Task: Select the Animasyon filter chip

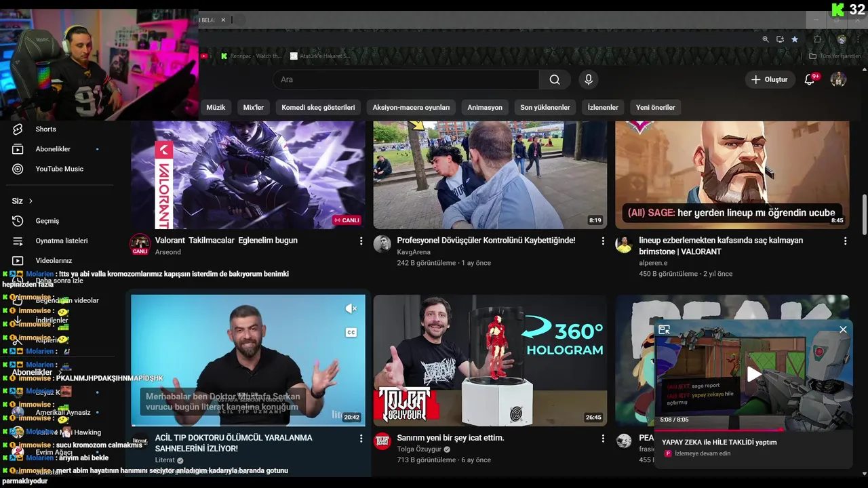Action: tap(485, 107)
